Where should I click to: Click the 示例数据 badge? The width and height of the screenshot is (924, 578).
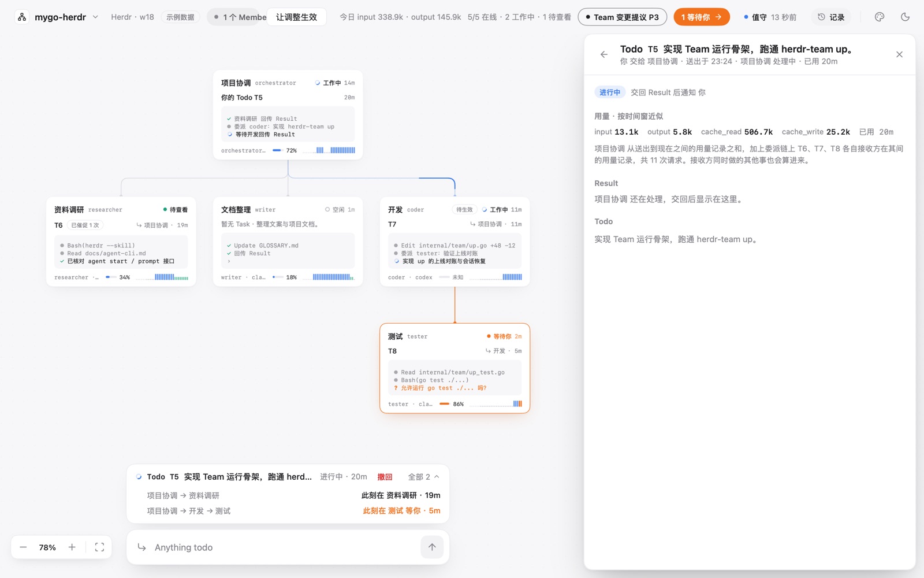tap(180, 17)
